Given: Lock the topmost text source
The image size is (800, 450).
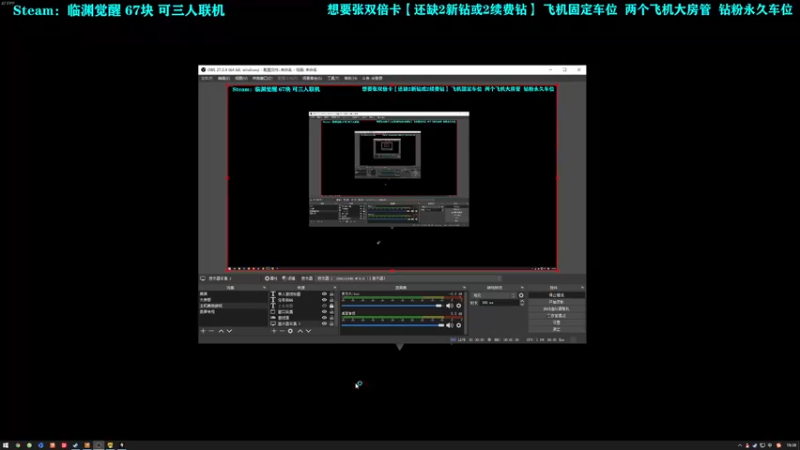Looking at the screenshot, I should pyautogui.click(x=332, y=294).
